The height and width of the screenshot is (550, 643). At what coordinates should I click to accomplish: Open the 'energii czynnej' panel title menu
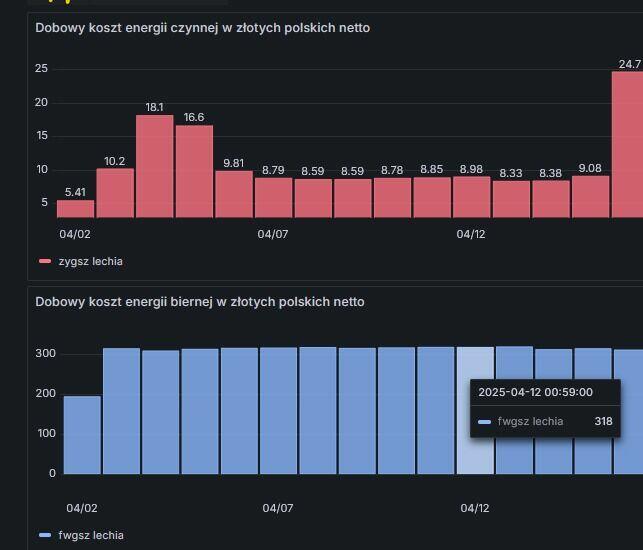tap(202, 28)
